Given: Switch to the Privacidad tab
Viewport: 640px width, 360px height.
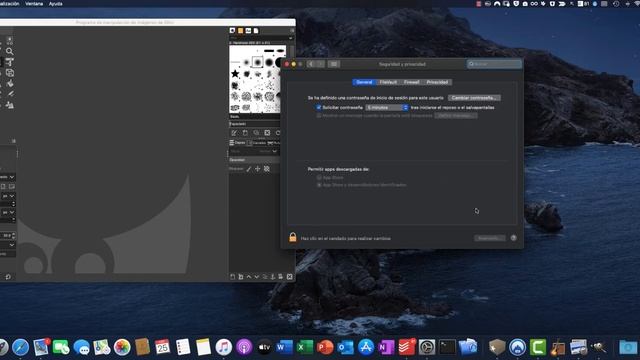Looking at the screenshot, I should [x=437, y=82].
